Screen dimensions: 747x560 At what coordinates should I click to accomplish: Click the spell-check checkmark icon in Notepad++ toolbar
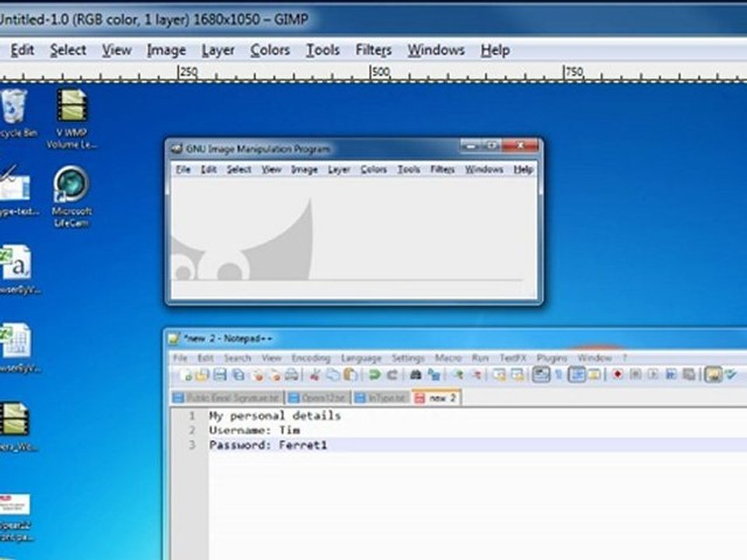tap(731, 375)
